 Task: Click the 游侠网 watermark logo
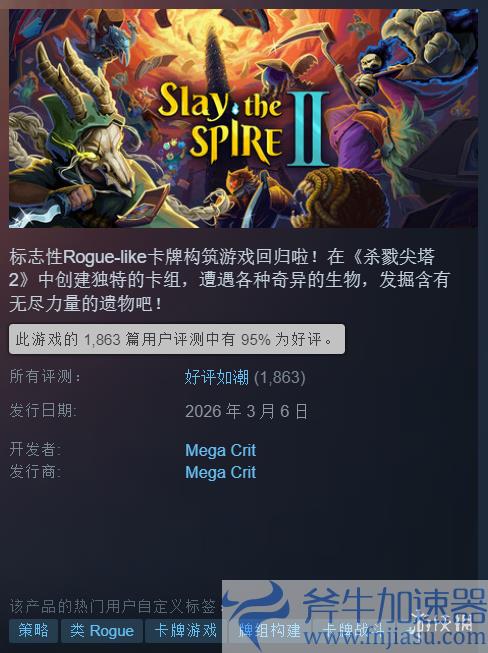tap(441, 623)
